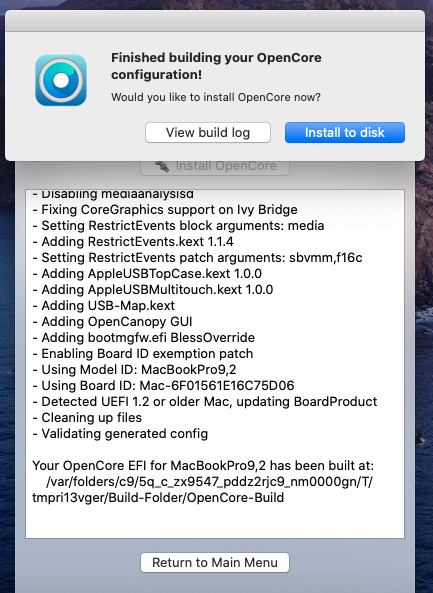Viewport: 433px width, 593px height.
Task: Select the 'Adding RestrictEvents.kext 1.1.4' log line
Action: pyautogui.click(x=133, y=241)
